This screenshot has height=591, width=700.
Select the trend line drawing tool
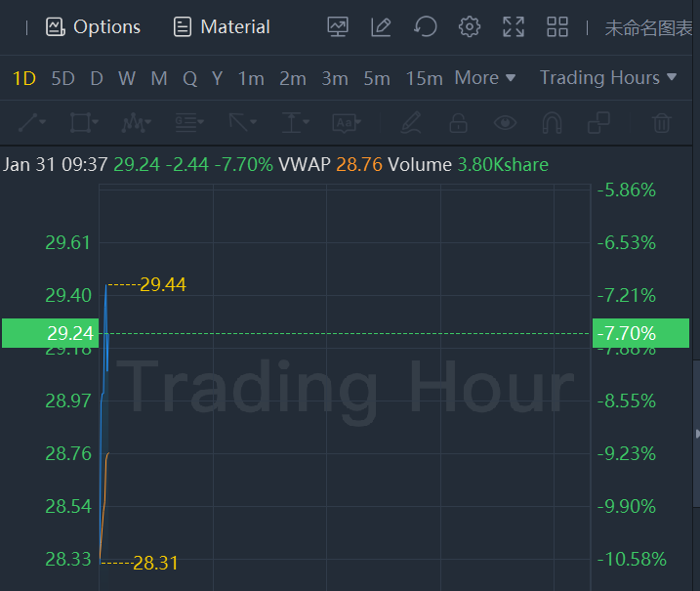tap(32, 123)
